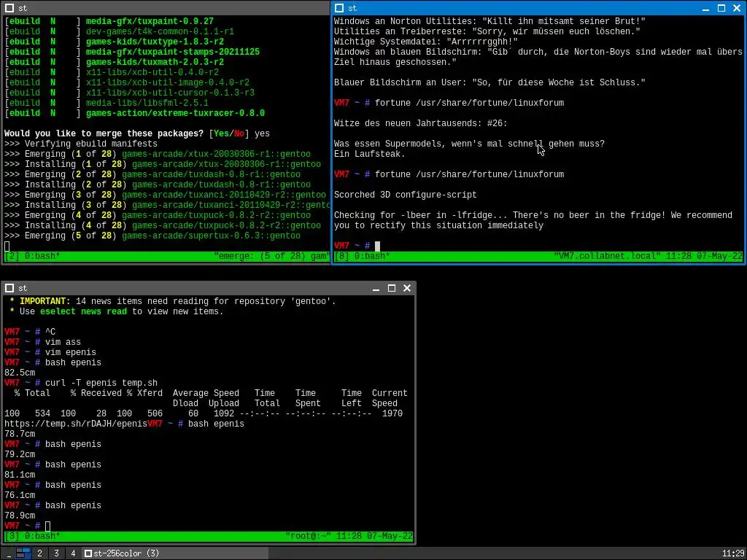Maximize the top-right st terminal window
The width and height of the screenshot is (747, 560).
click(721, 9)
